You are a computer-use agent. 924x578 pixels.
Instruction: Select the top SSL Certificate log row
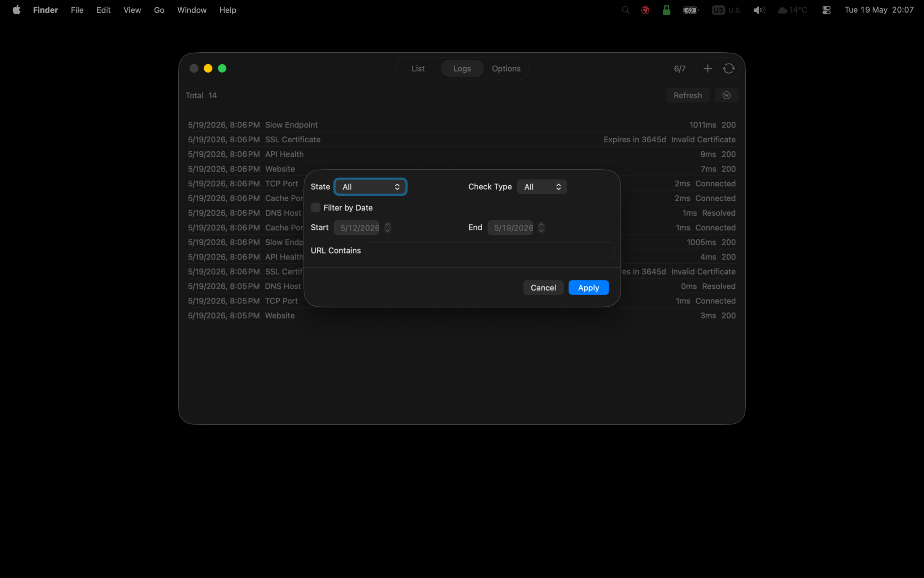click(x=462, y=139)
